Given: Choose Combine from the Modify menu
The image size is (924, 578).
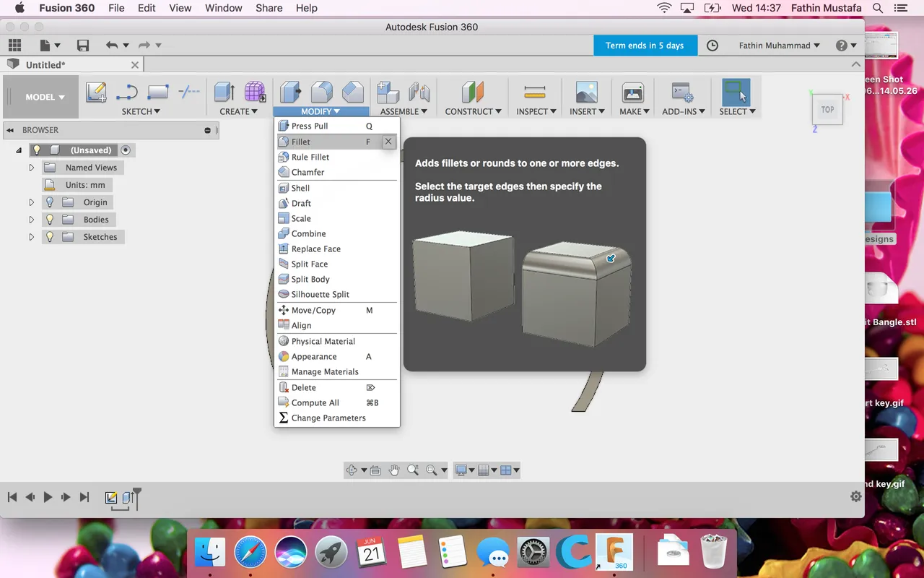Looking at the screenshot, I should (x=337, y=233).
